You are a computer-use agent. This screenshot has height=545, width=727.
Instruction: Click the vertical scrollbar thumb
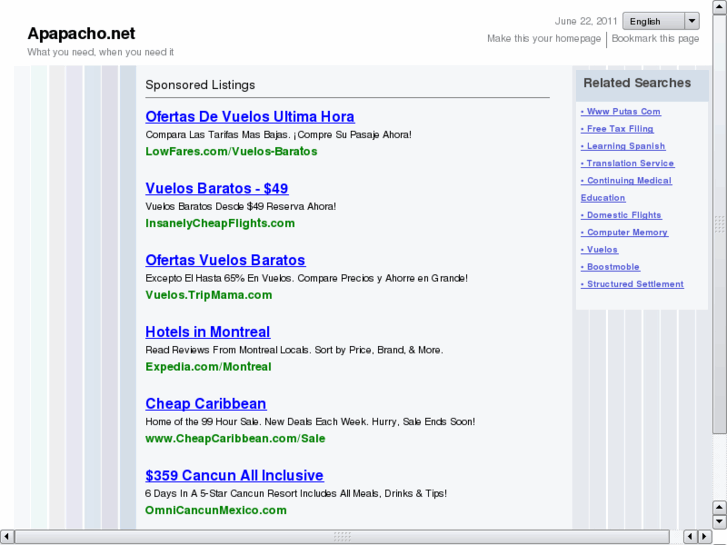pos(719,224)
